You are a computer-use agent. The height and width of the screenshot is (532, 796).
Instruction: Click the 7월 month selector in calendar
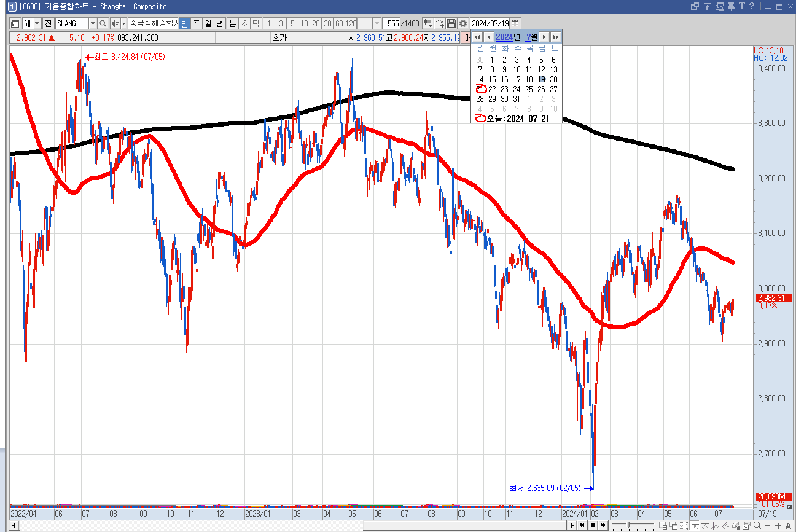coord(531,37)
